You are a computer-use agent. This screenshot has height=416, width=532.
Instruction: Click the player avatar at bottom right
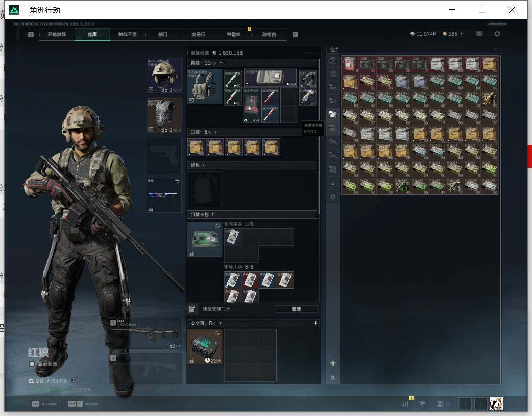(497, 404)
